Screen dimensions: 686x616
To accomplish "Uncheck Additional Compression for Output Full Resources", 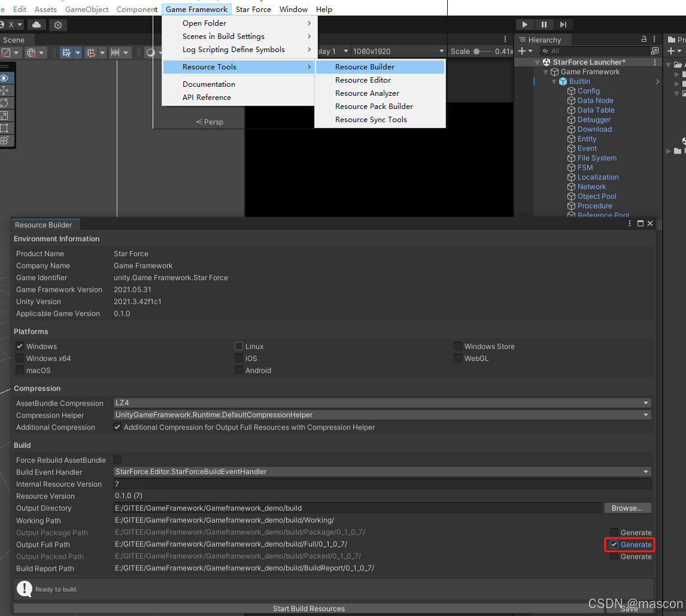I will 117,427.
